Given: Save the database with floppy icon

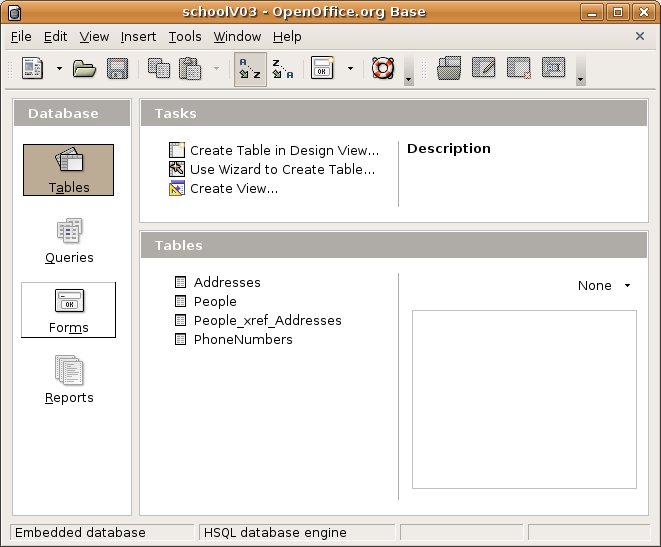Looking at the screenshot, I should pyautogui.click(x=118, y=68).
